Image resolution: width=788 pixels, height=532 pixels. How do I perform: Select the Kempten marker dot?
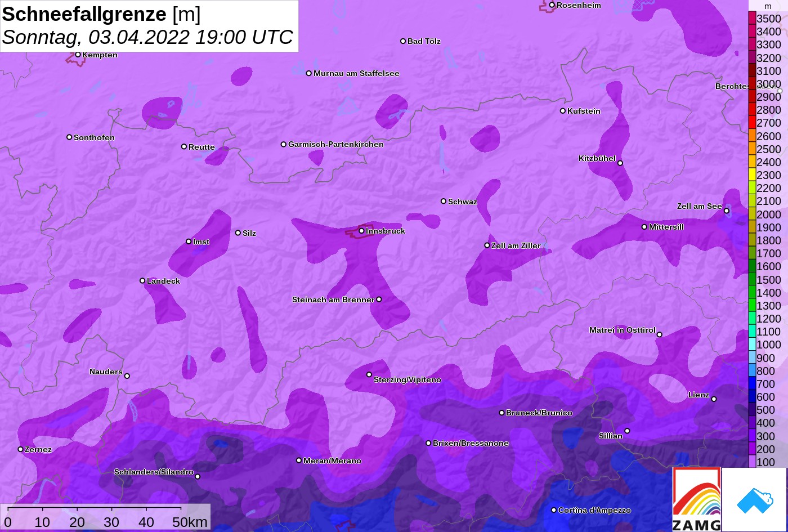(x=78, y=55)
